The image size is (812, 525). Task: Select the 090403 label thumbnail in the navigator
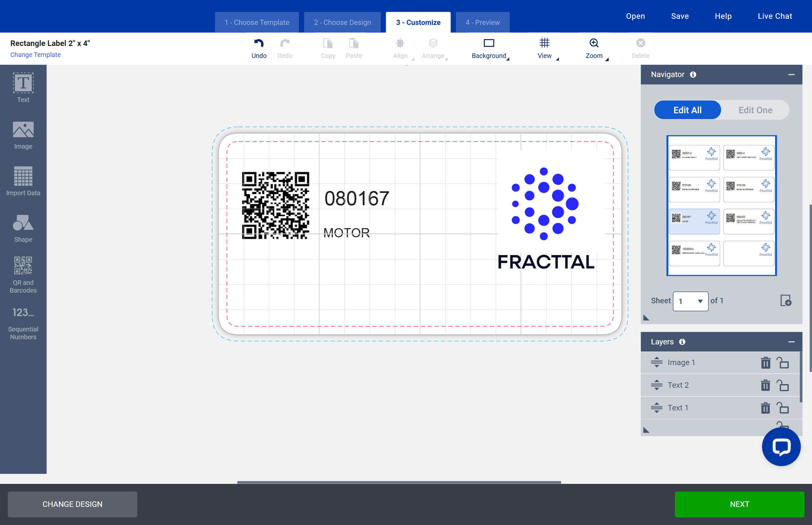[x=748, y=221]
